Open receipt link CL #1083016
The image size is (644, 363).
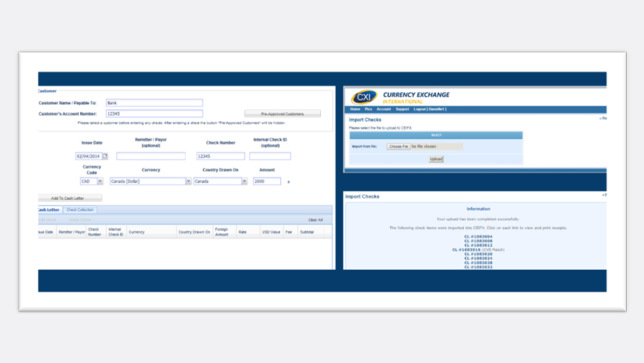(466, 250)
